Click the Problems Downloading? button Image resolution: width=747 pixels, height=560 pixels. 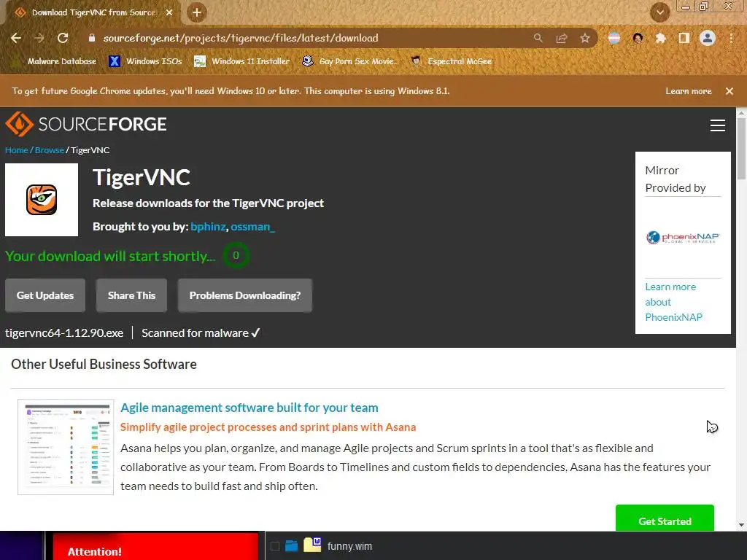(x=245, y=295)
